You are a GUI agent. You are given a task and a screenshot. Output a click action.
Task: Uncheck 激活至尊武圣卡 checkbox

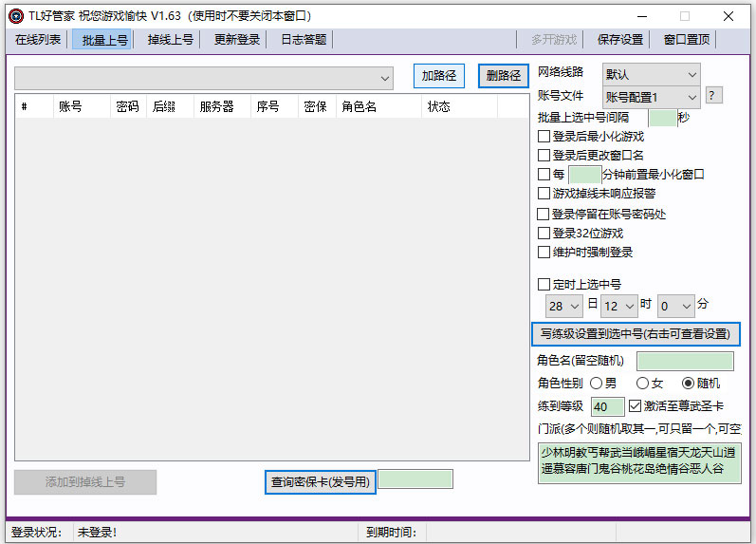pyautogui.click(x=635, y=406)
